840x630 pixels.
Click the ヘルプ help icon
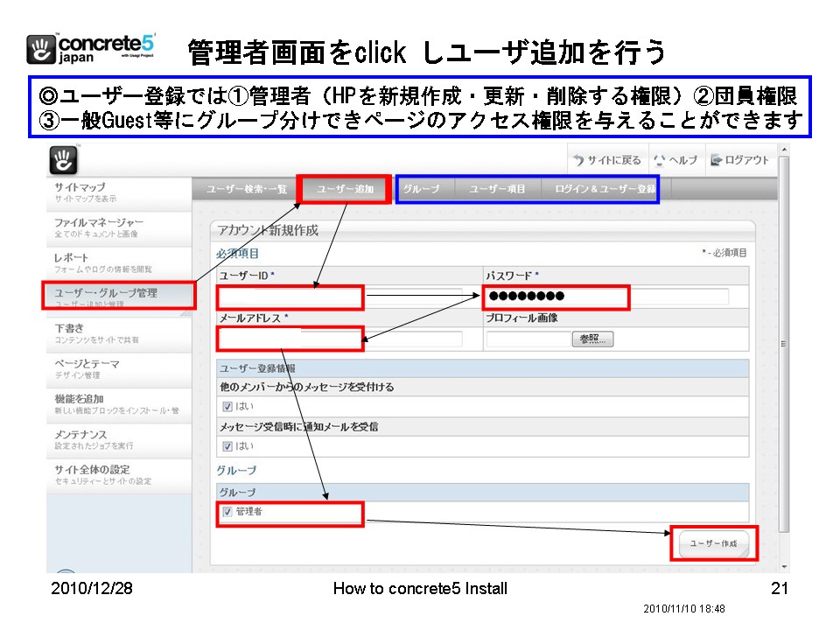coord(660,160)
